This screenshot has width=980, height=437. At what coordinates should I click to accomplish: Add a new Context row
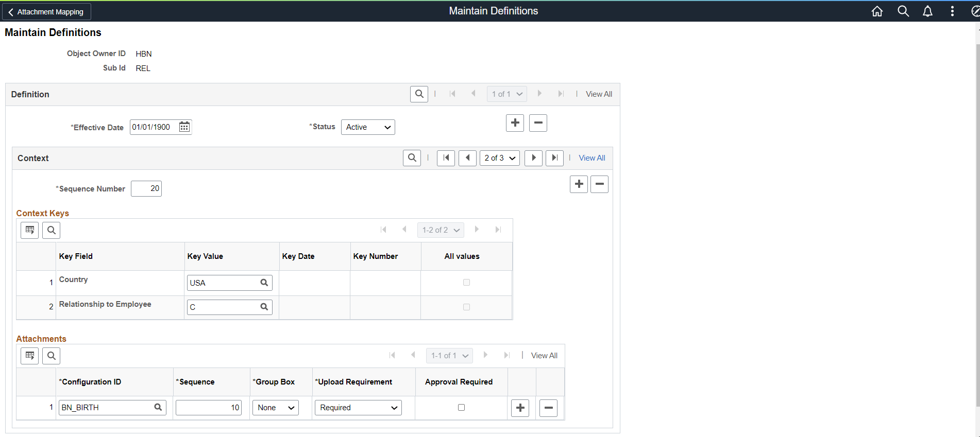click(579, 184)
